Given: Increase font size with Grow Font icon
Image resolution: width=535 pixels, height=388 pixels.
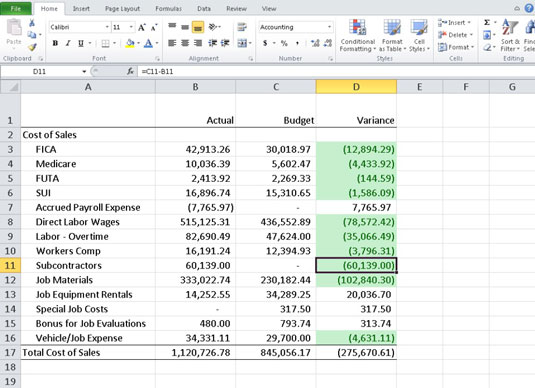Looking at the screenshot, I should coord(142,27).
